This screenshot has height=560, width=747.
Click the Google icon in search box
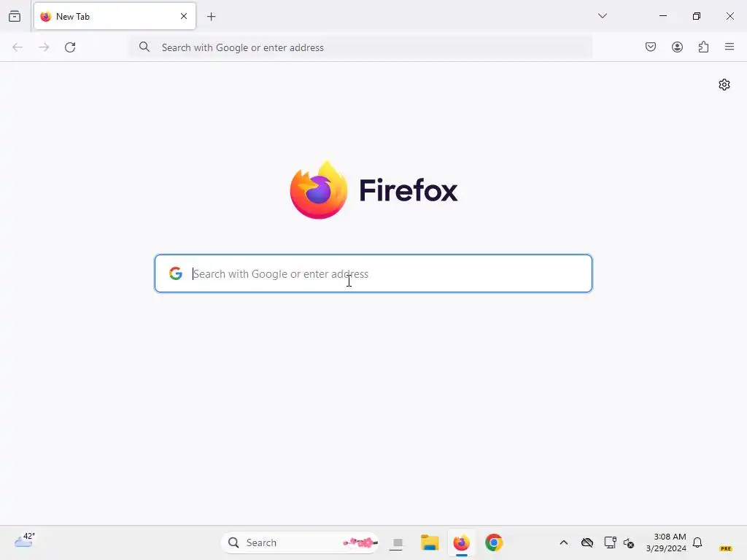pos(176,273)
